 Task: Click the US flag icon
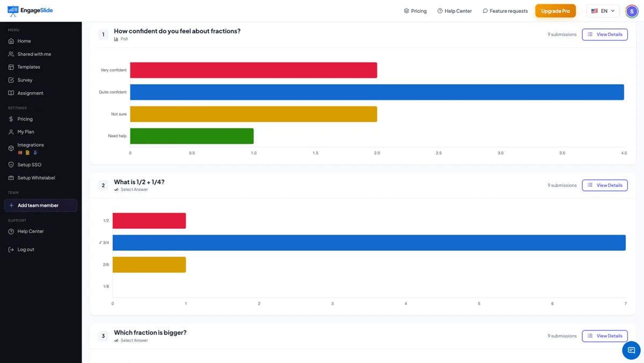(595, 11)
